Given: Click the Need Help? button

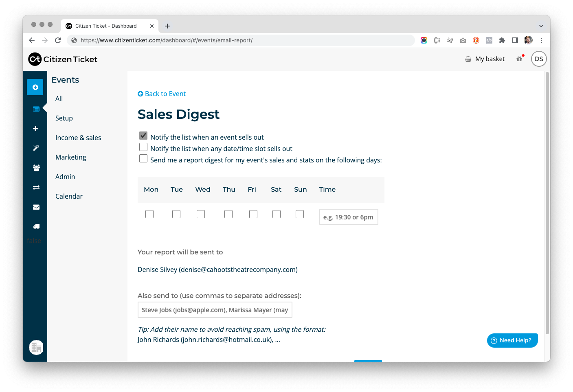Looking at the screenshot, I should [x=512, y=340].
